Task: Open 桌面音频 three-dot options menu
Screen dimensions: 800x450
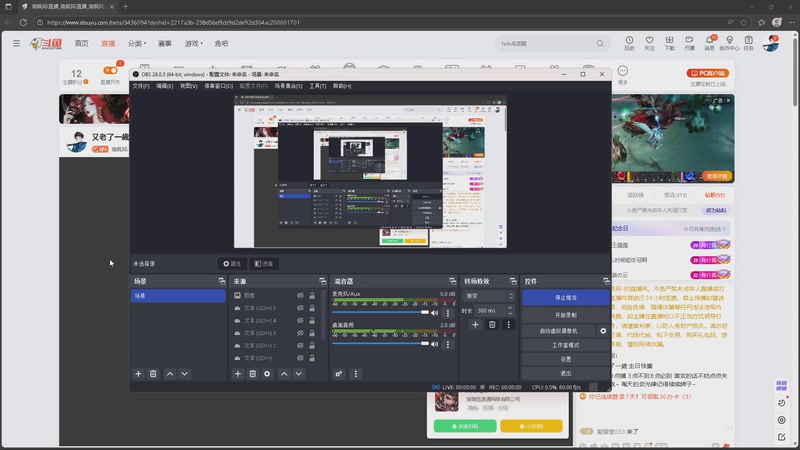Action: [448, 344]
